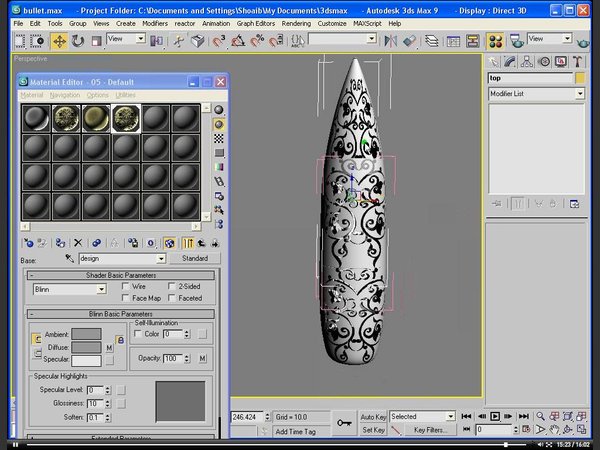
Task: Enable the 2-Sided checkbox
Action: click(172, 286)
